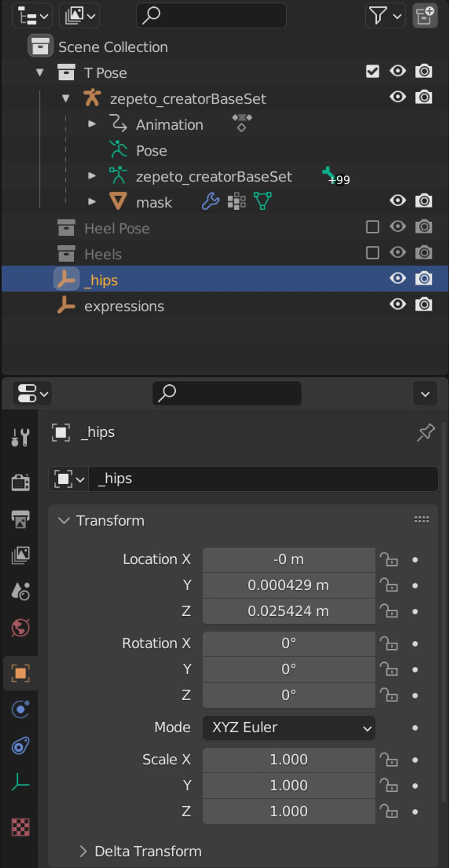Expand the Delta Transform panel

(83, 851)
